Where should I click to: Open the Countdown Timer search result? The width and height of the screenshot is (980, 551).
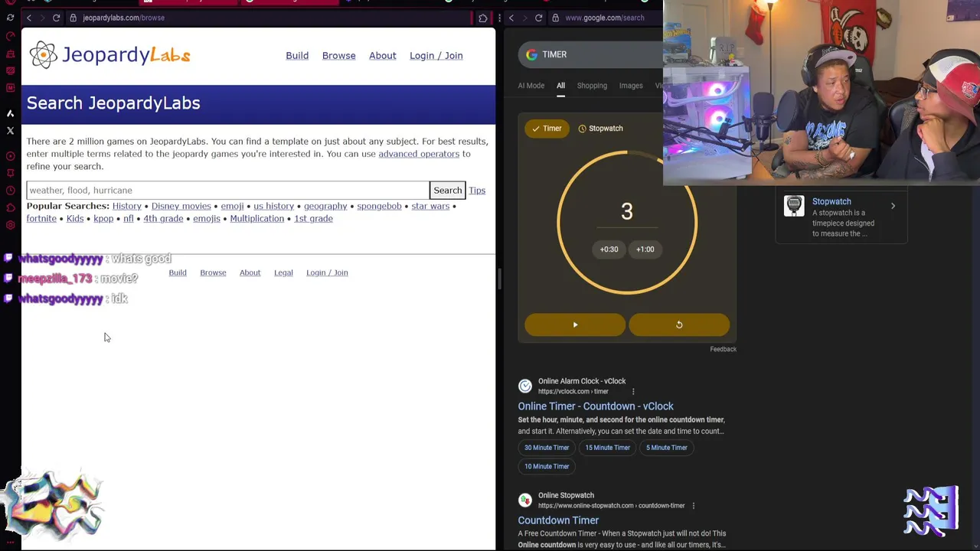(558, 520)
